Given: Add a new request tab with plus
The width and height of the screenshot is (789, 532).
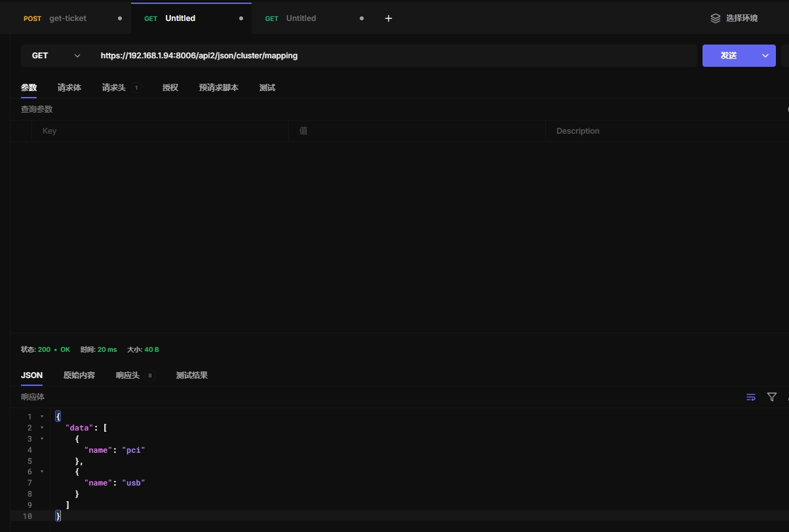Looking at the screenshot, I should point(389,18).
